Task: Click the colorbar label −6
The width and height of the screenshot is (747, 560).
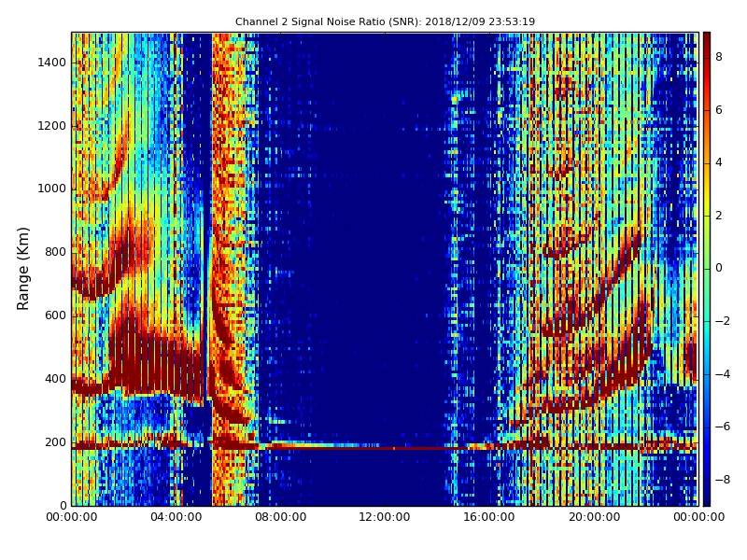Action: click(x=723, y=427)
